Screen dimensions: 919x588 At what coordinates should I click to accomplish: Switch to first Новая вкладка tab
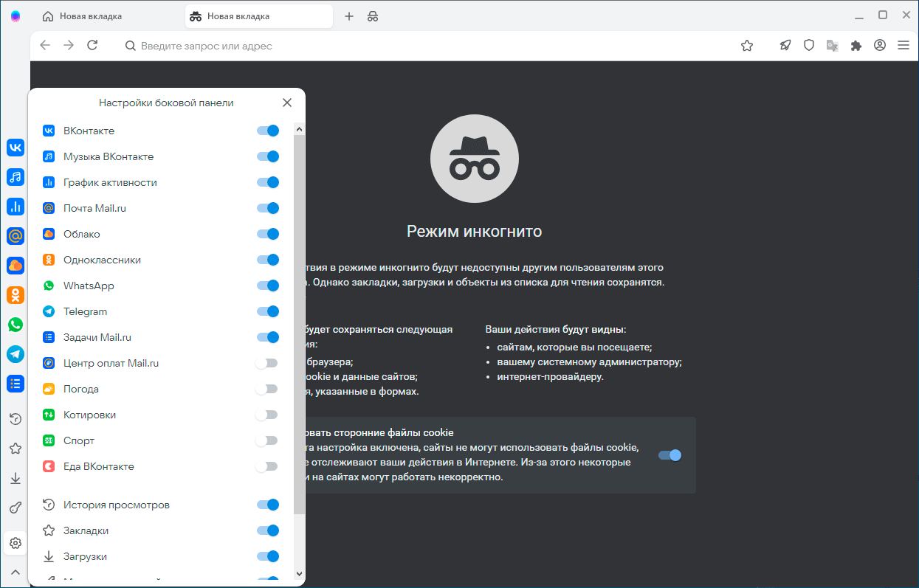[x=108, y=16]
